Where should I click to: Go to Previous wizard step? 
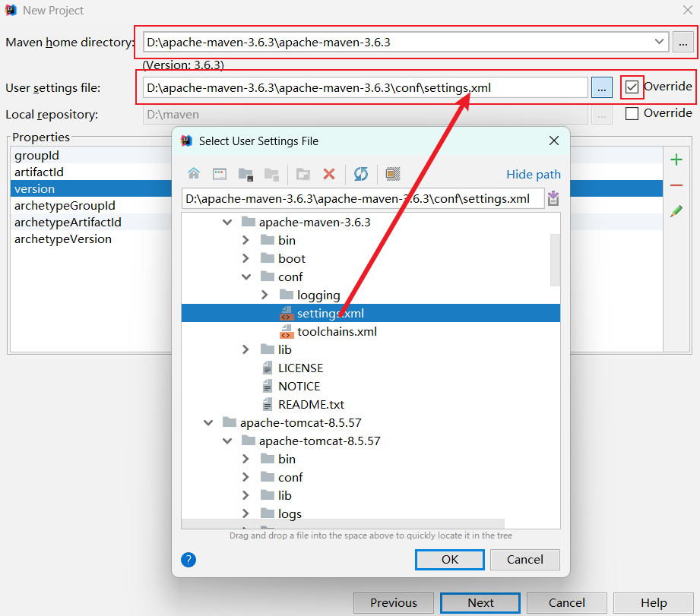393,603
